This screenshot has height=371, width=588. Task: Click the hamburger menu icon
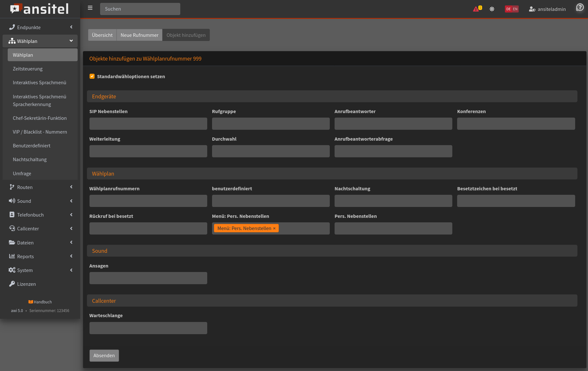(x=90, y=8)
